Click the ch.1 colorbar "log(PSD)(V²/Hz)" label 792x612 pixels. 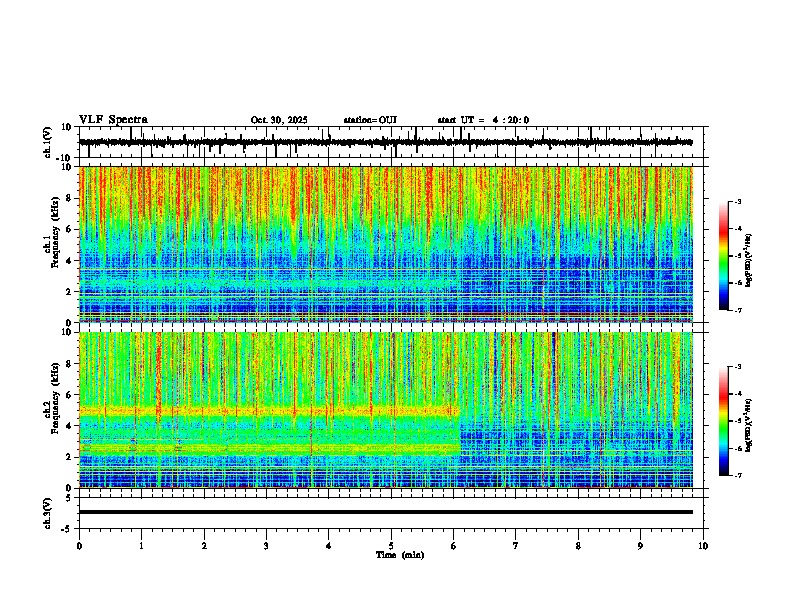coord(748,261)
